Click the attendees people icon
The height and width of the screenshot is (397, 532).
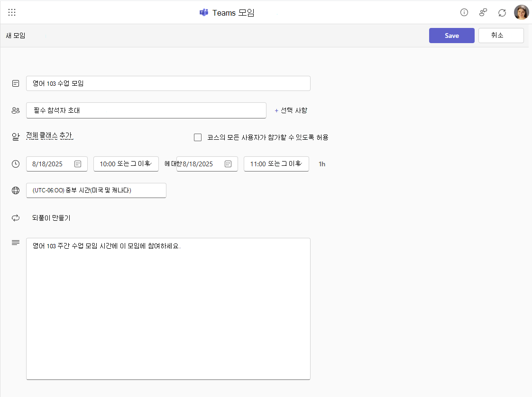pyautogui.click(x=16, y=110)
